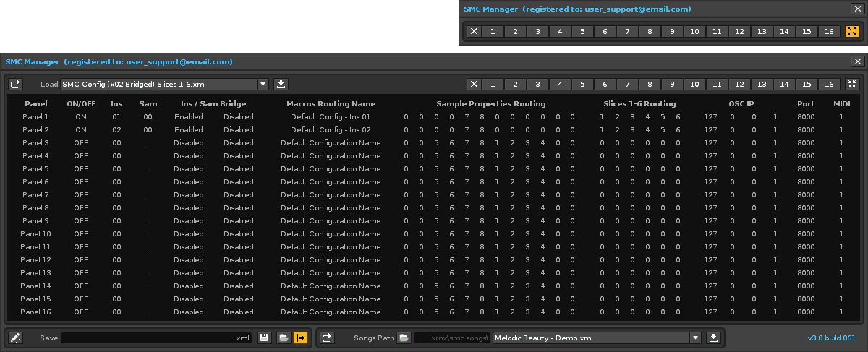Click the folder icon next to Songs Path
This screenshot has width=868, height=352.
(x=404, y=338)
